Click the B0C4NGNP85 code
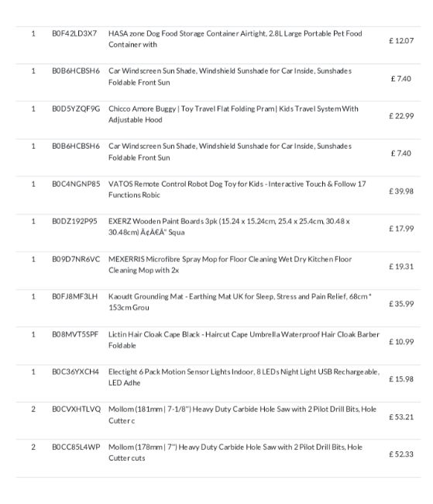433x504 pixels. (76, 184)
